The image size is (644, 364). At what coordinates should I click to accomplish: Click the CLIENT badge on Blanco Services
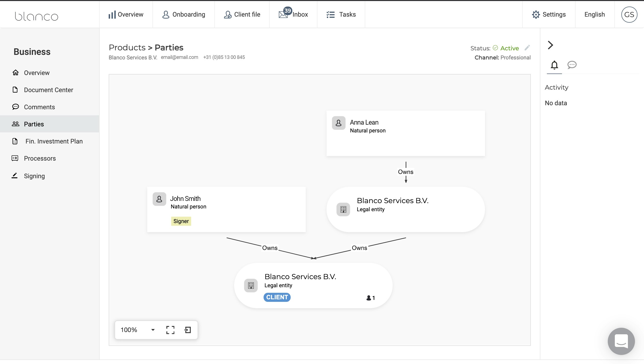point(277,297)
